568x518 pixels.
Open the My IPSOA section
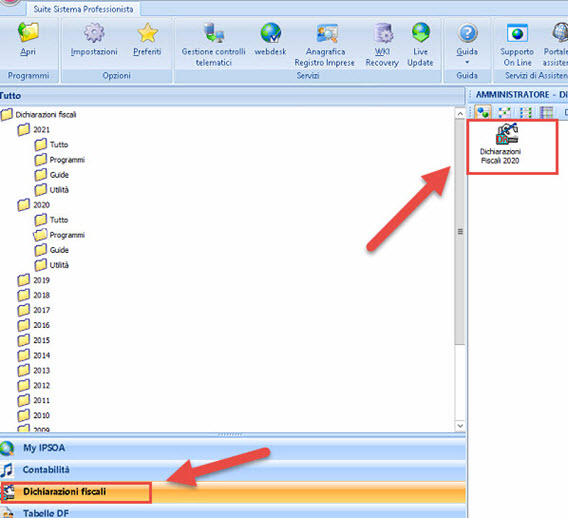click(x=233, y=448)
